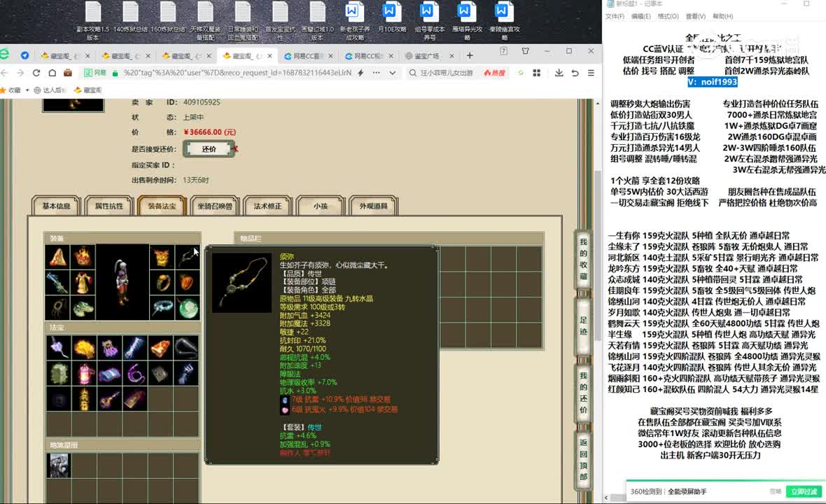Click the lightning speed-mode icon in address bar
The image size is (826, 504).
360,73
